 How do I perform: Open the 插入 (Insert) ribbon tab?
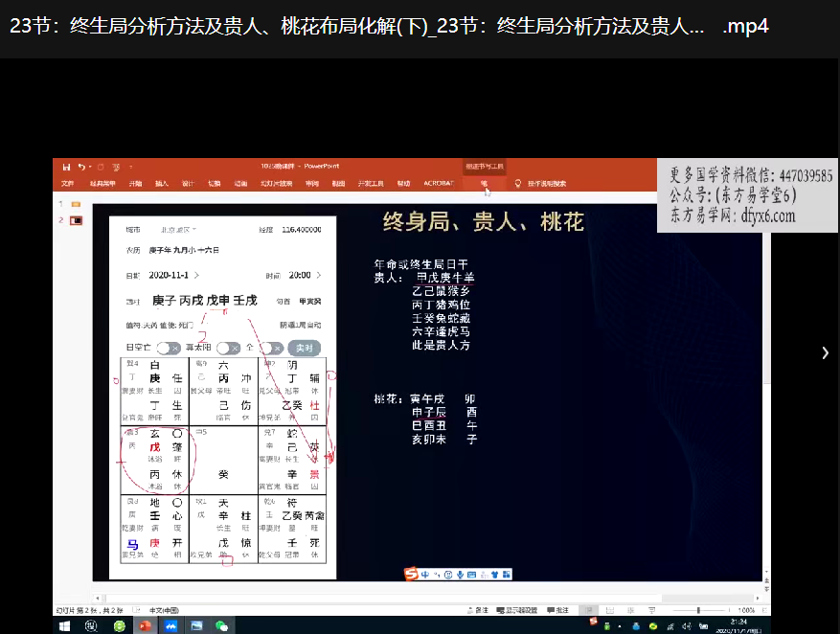point(161,183)
